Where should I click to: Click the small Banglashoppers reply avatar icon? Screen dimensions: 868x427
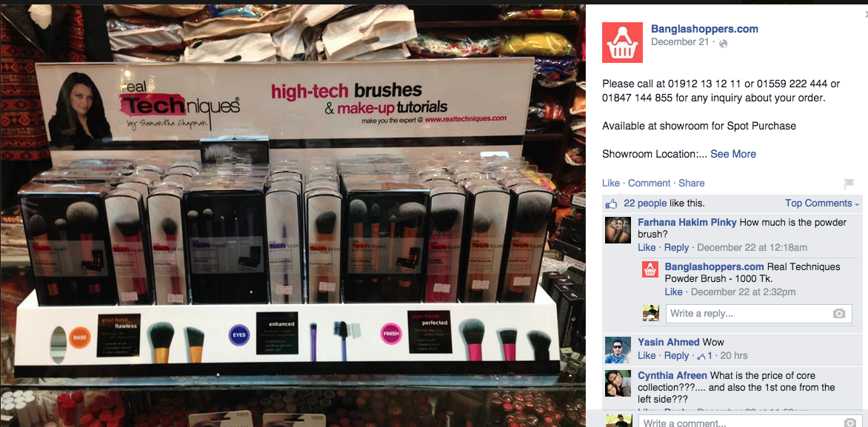point(650,269)
